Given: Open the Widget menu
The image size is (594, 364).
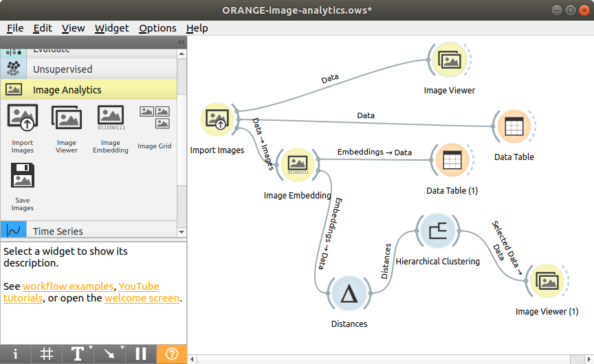Looking at the screenshot, I should tap(111, 28).
